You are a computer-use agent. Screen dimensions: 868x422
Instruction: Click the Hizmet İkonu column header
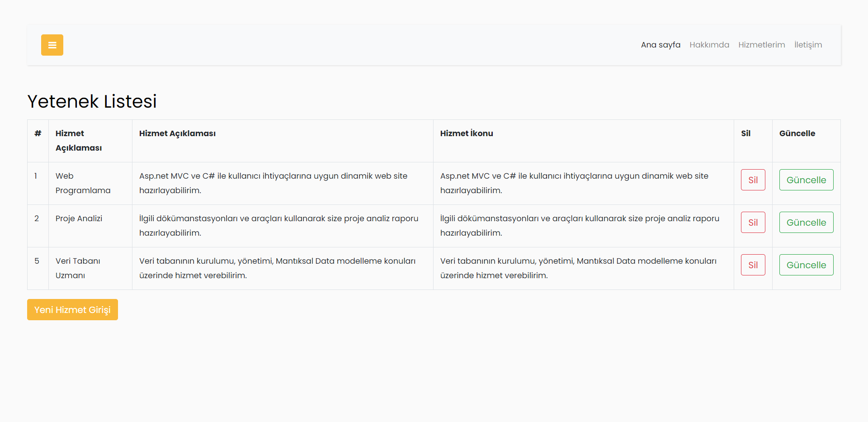click(x=467, y=133)
